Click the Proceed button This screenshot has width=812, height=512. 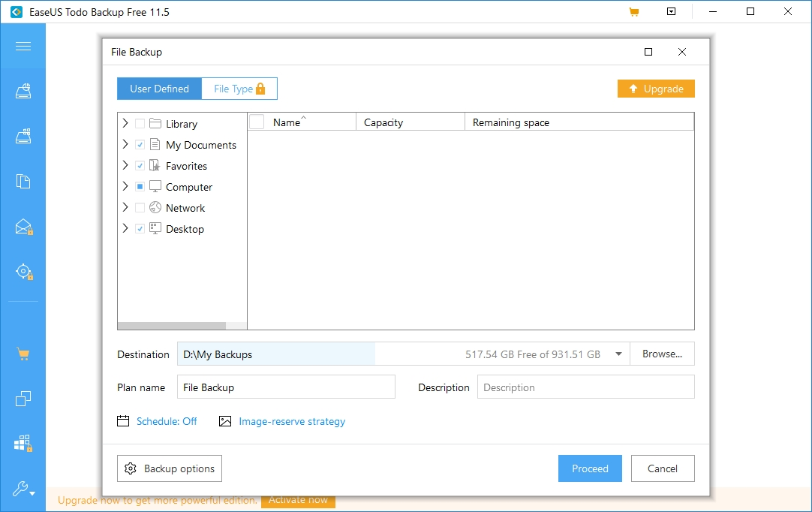tap(590, 468)
